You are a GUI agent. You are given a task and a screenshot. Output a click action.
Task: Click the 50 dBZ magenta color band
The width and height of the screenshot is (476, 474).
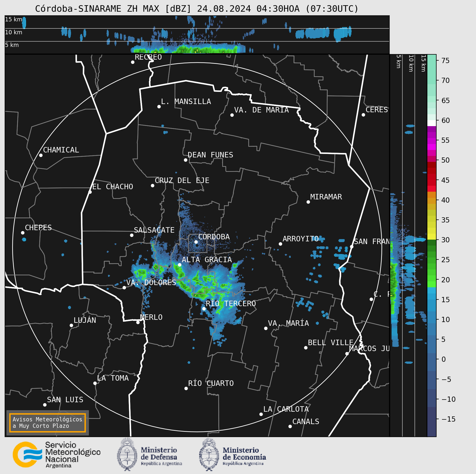tap(432, 159)
